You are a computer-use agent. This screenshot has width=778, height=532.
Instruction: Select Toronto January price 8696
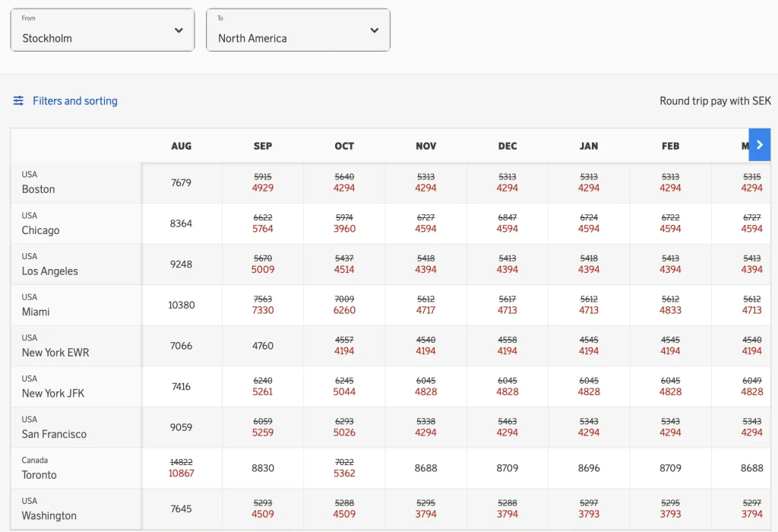589,468
